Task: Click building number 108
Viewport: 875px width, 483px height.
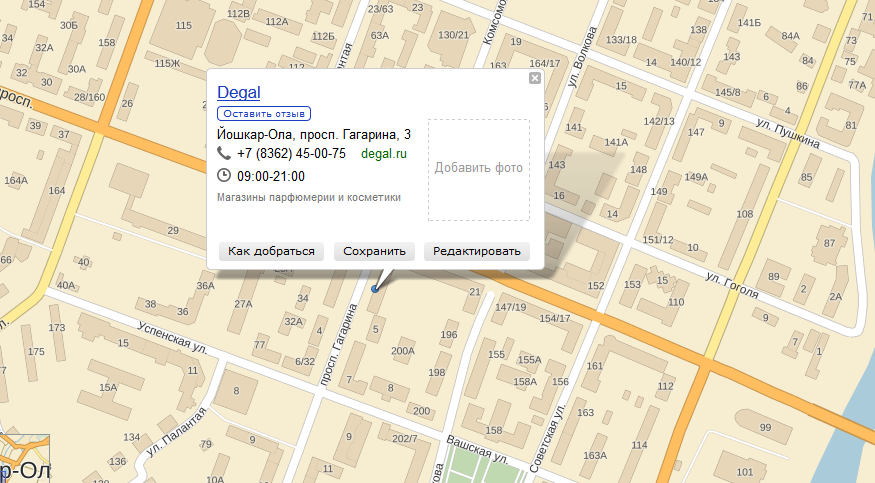Action: click(744, 214)
